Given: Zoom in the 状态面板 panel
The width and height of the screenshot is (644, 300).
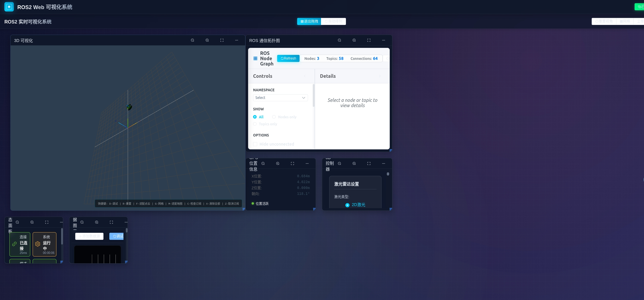Looking at the screenshot, I should [32, 222].
